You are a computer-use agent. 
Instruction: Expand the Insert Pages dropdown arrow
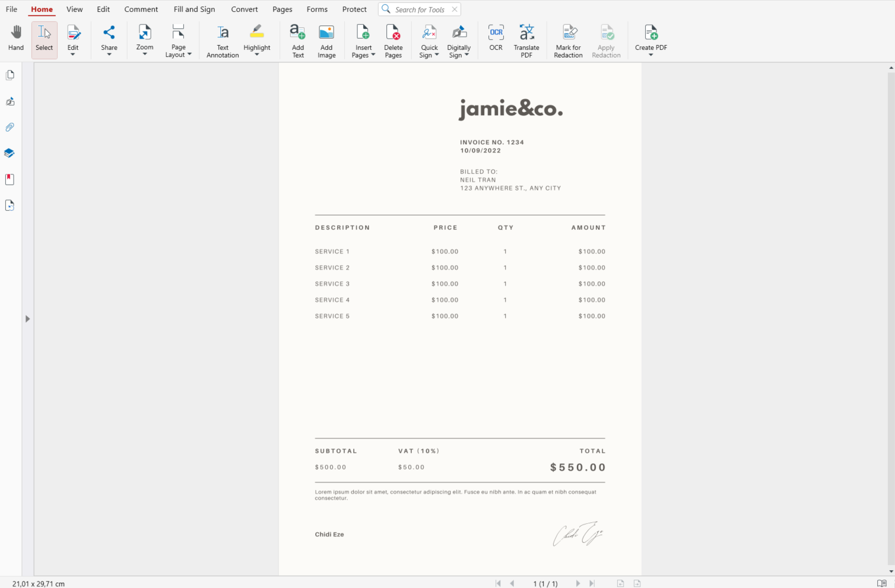(x=373, y=55)
